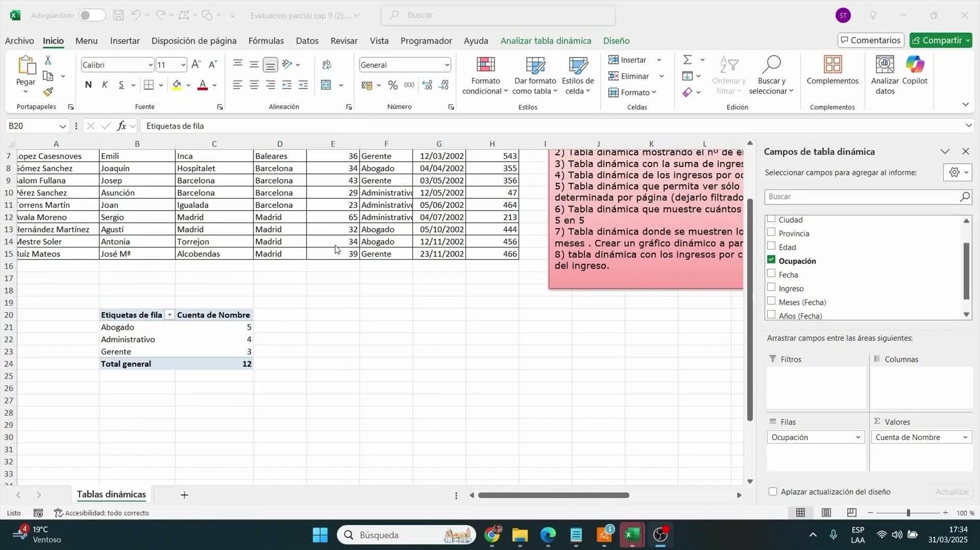Screen dimensions: 980x550
Task: Open Formato condicional menu
Action: click(x=485, y=76)
